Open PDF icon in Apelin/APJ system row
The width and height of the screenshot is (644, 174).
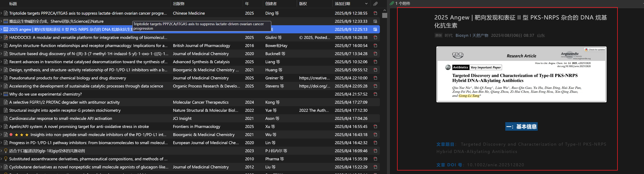point(375,127)
